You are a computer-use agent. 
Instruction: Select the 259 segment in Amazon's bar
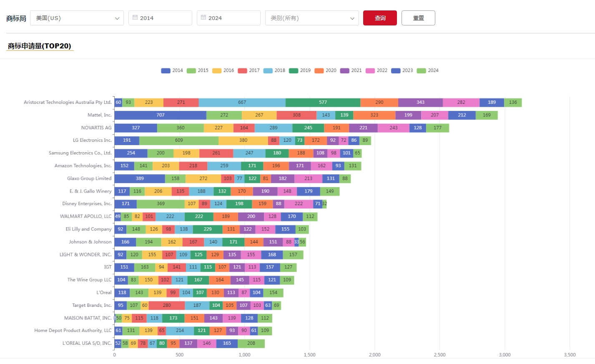(x=224, y=166)
